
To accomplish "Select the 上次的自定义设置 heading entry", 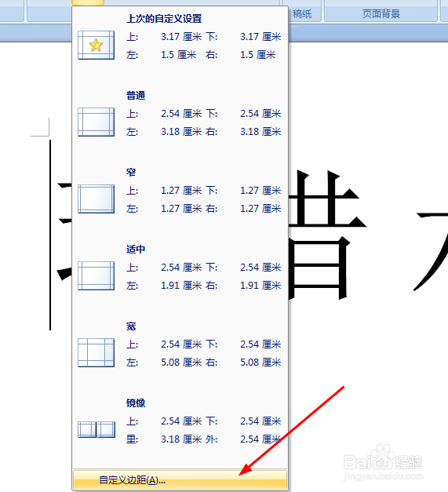I will pyautogui.click(x=164, y=19).
